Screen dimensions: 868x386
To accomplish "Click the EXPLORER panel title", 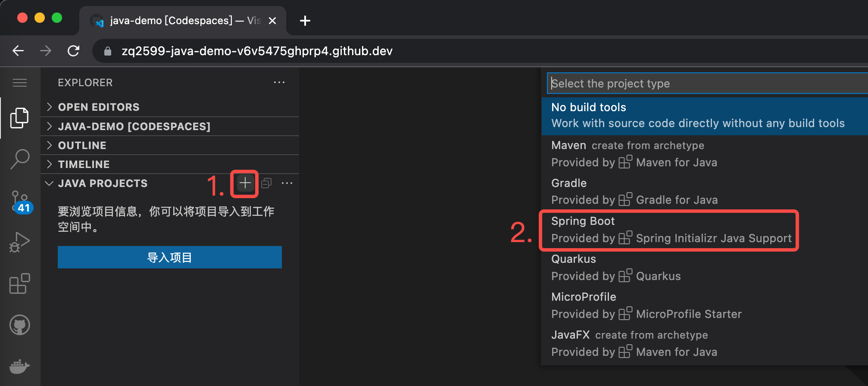I will 85,82.
